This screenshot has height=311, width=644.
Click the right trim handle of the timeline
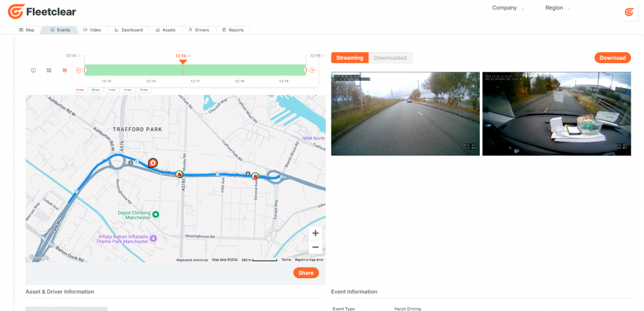[x=306, y=70]
